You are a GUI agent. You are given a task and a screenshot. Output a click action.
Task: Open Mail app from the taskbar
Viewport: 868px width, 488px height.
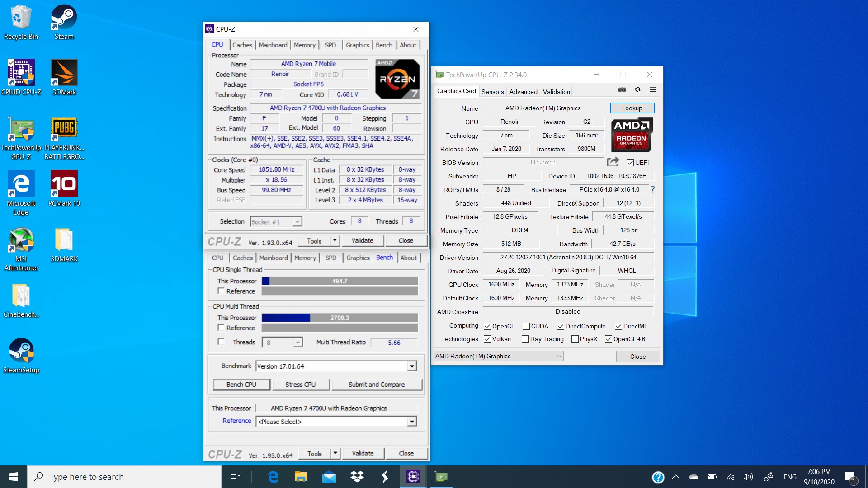(x=329, y=477)
